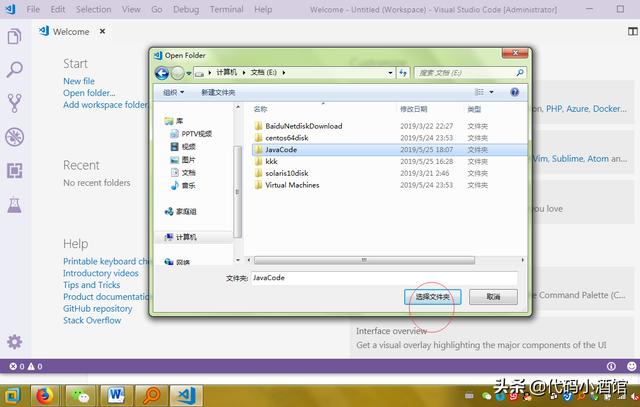Open the Terminal menu

coord(227,9)
